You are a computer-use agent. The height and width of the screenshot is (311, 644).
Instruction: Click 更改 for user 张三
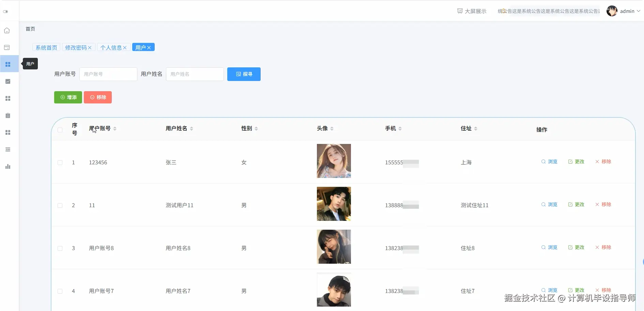pos(576,162)
